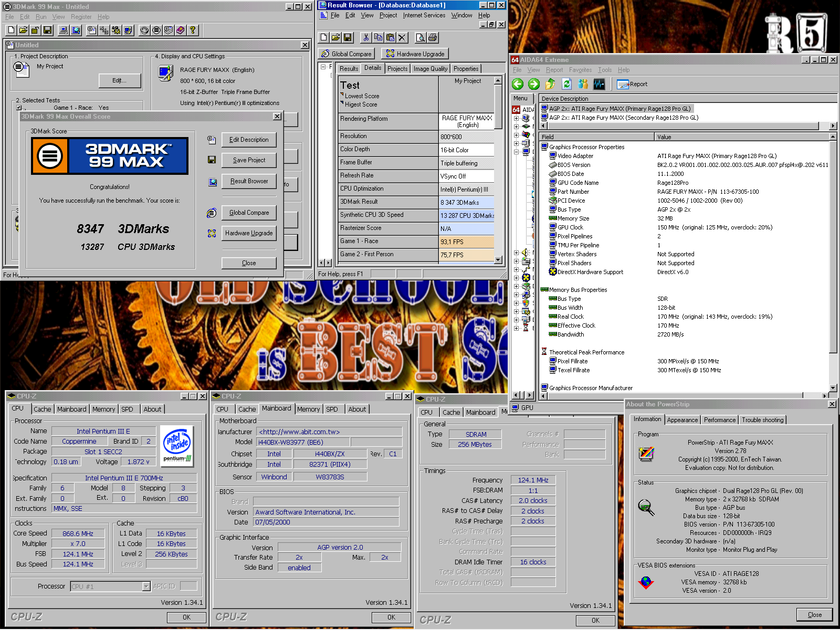This screenshot has height=630, width=840.
Task: Click floppy icon beside Save Project button
Action: (x=212, y=160)
